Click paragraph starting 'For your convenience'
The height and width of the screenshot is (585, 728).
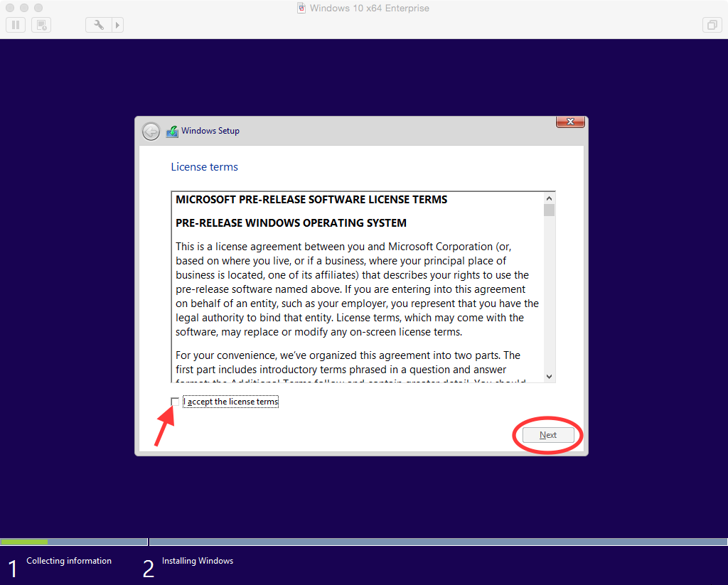coord(350,367)
